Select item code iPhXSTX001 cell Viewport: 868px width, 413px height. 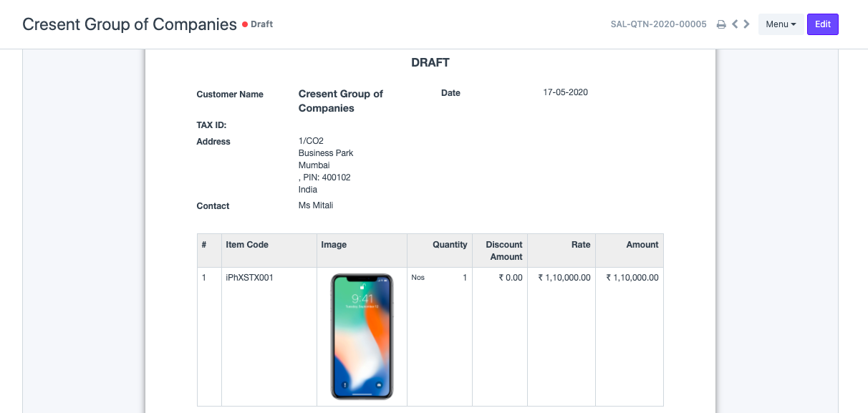pyautogui.click(x=249, y=278)
